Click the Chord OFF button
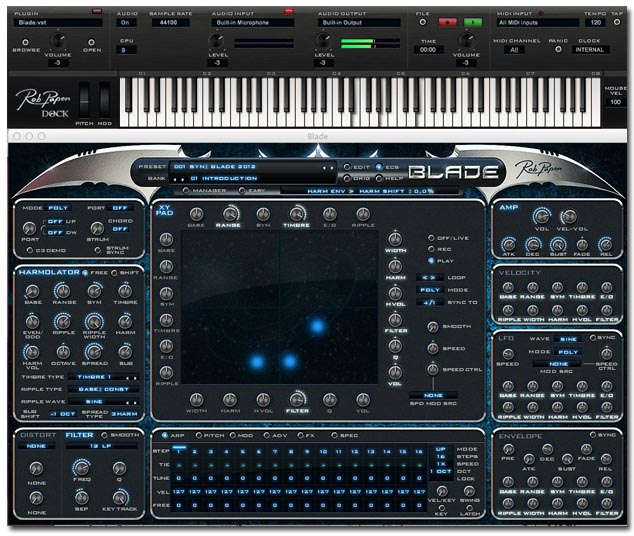Viewport: 634px width, 536px height. [x=120, y=229]
